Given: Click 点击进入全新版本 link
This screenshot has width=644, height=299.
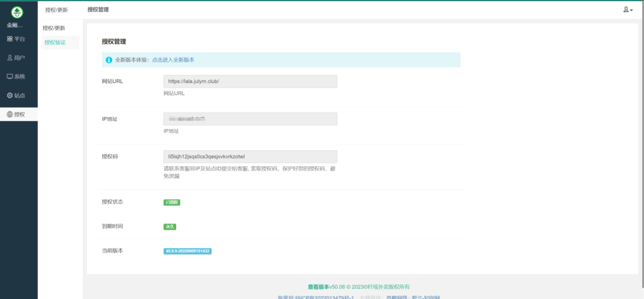Looking at the screenshot, I should tap(173, 60).
